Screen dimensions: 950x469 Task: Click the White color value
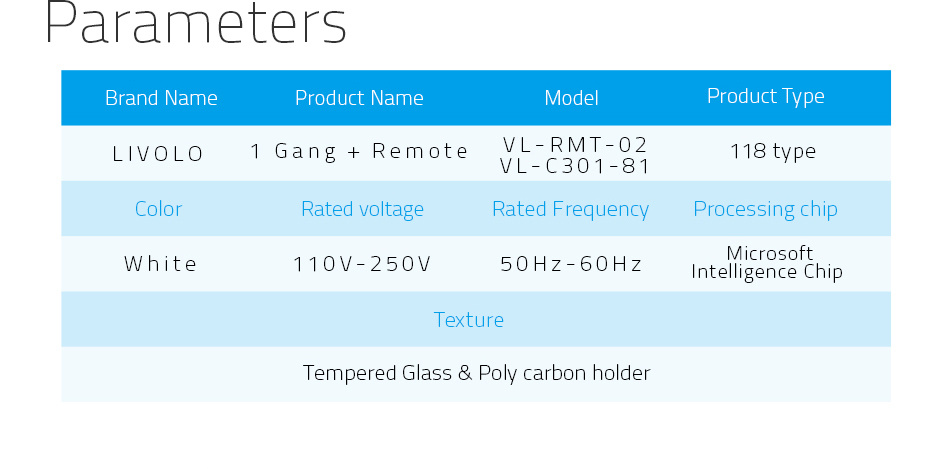161,264
